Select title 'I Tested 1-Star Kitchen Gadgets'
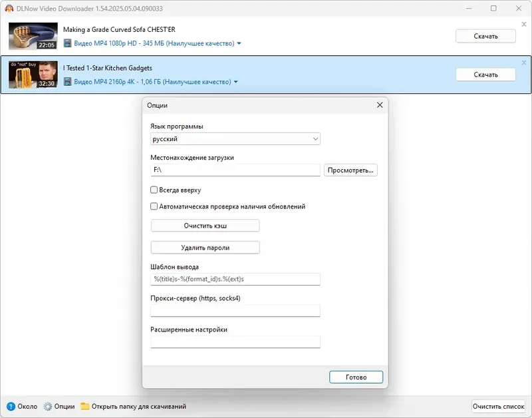This screenshot has width=532, height=418. [x=108, y=68]
